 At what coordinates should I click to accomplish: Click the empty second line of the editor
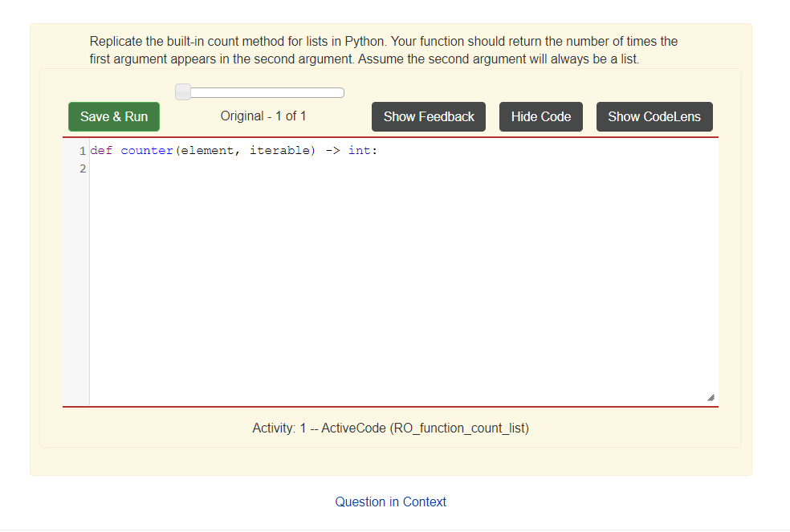(x=241, y=169)
